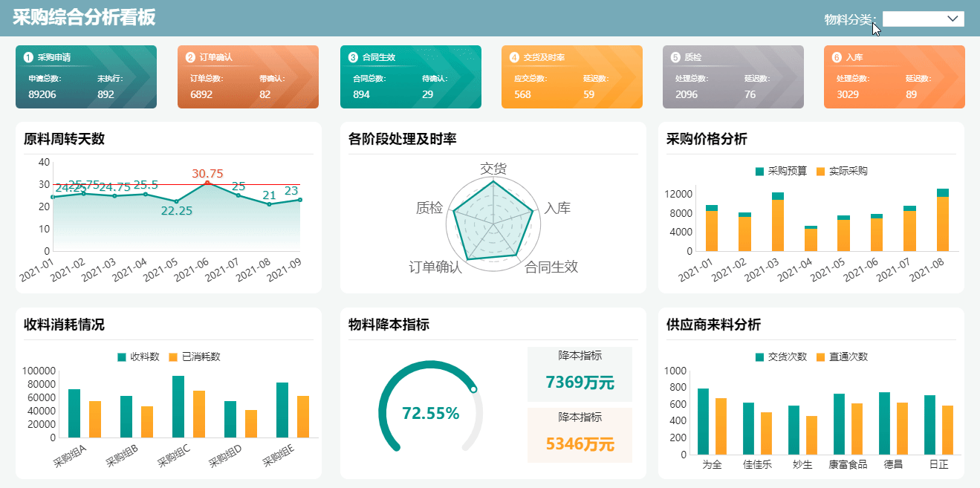Select 未执行 value 892
Screen dimensions: 980x488
(x=106, y=94)
